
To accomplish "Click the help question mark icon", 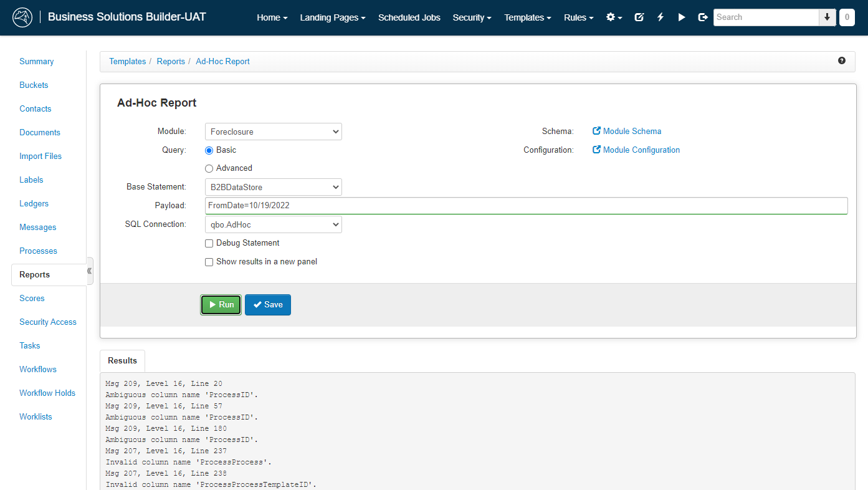I will 842,60.
